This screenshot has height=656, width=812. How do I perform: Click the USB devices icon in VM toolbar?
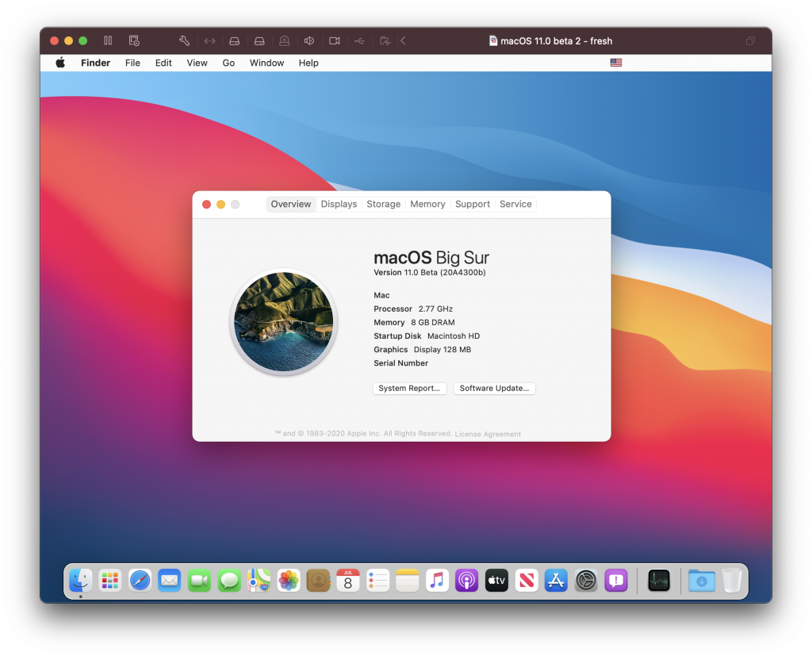[359, 41]
